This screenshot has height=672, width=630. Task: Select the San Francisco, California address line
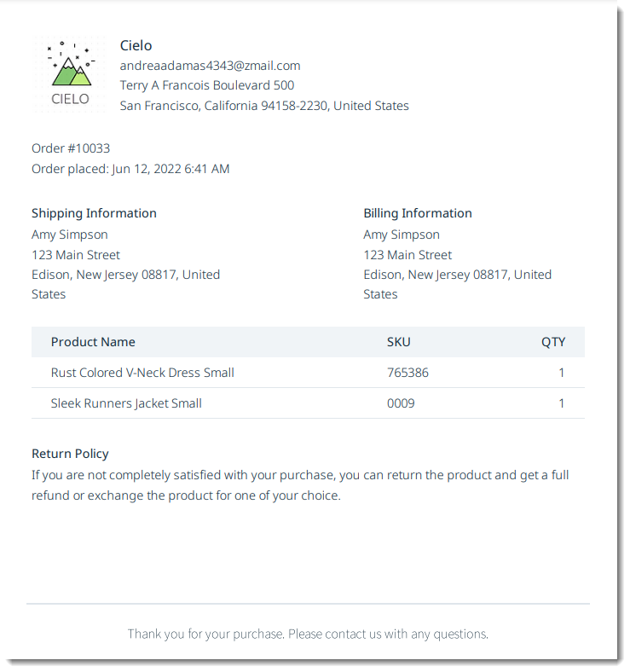point(264,106)
